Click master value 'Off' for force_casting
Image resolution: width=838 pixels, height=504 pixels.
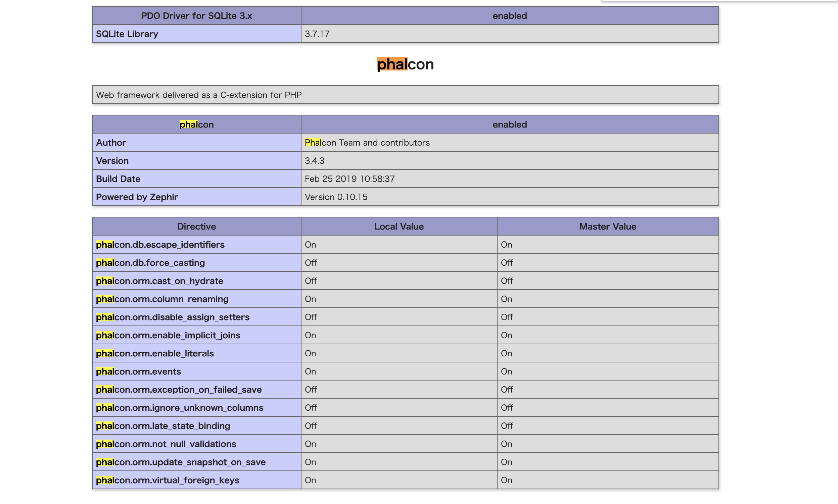coord(507,262)
